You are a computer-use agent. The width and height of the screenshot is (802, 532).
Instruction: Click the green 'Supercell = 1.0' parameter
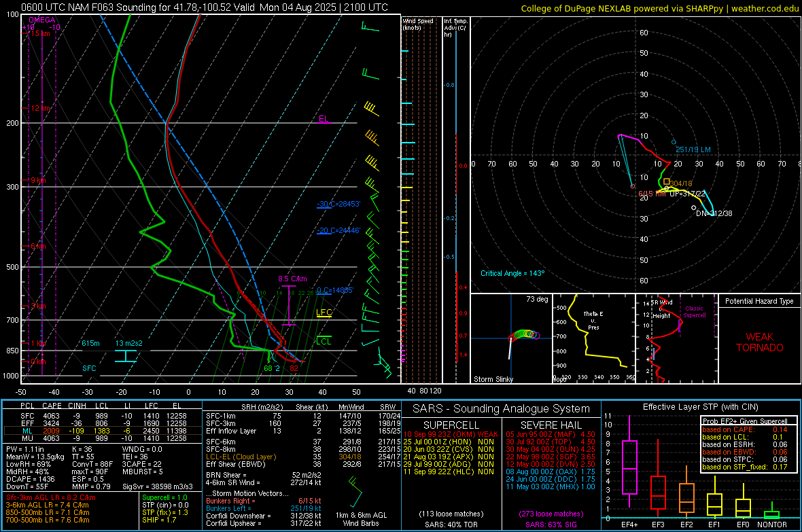click(x=164, y=497)
